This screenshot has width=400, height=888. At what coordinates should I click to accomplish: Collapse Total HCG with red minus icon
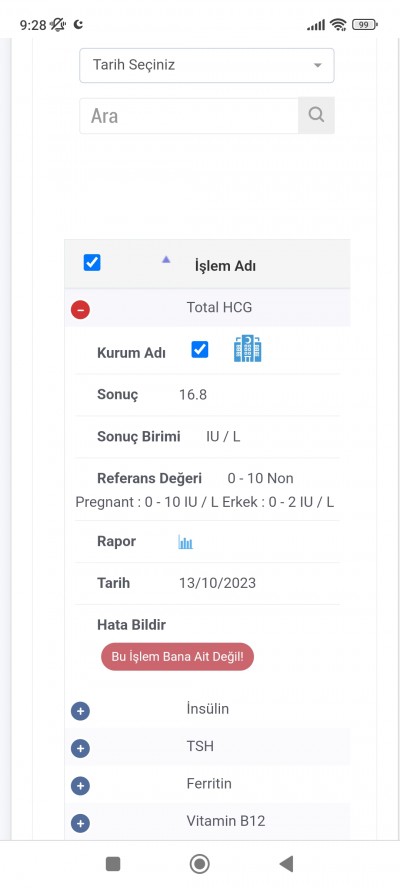(x=80, y=310)
